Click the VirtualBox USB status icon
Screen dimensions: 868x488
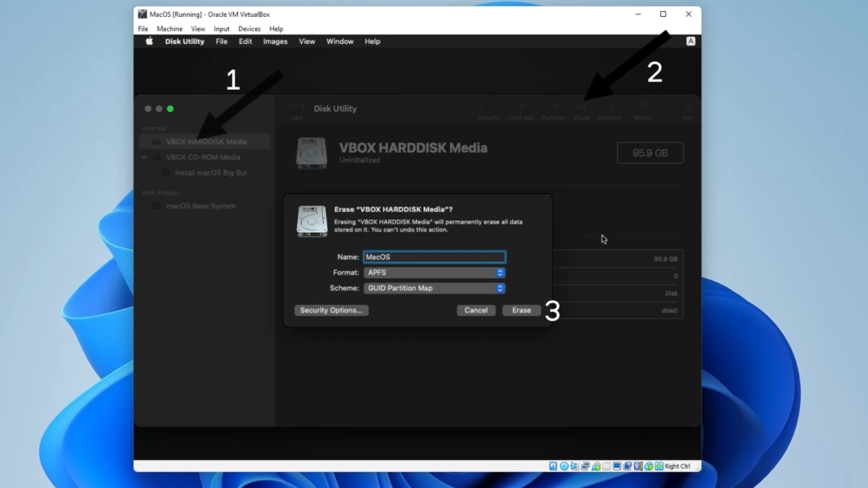point(596,467)
